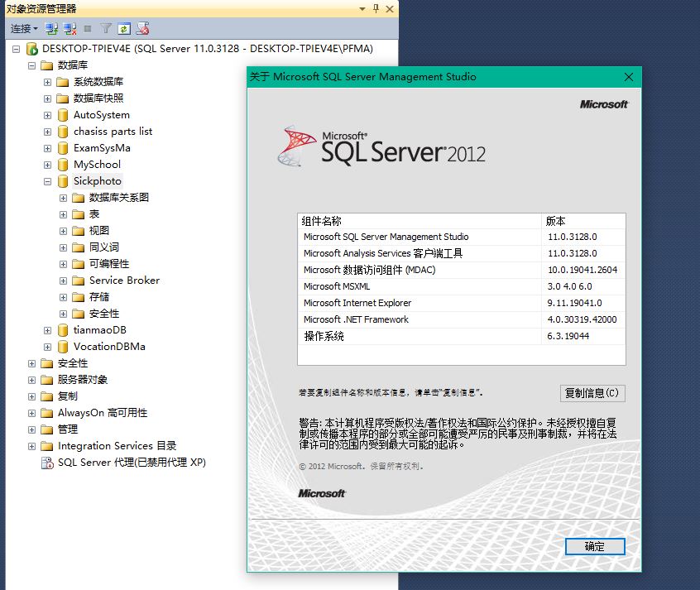Open the Object Explorer window position arrow

point(362,9)
